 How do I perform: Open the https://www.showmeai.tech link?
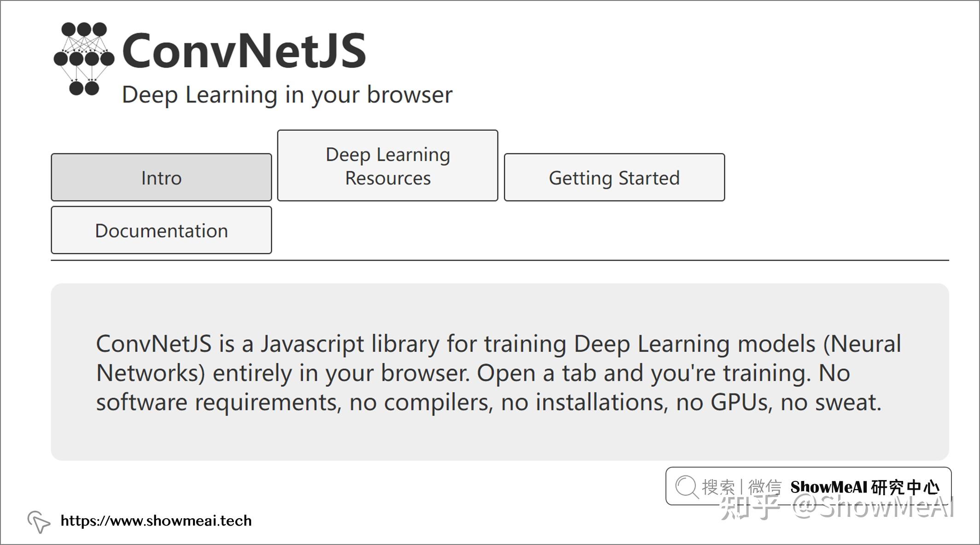(156, 521)
